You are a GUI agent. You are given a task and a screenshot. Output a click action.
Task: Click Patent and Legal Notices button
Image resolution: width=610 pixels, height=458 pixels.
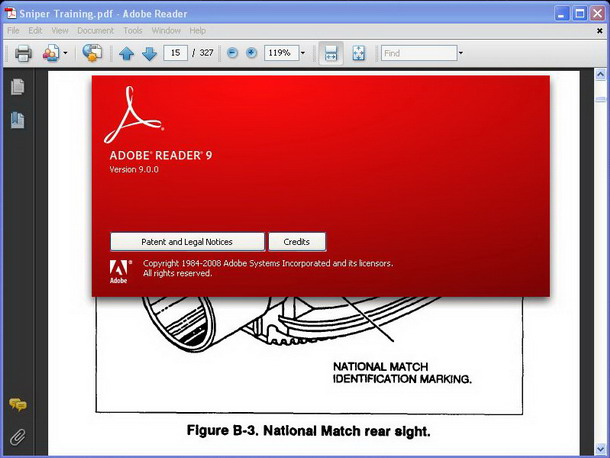(x=187, y=242)
